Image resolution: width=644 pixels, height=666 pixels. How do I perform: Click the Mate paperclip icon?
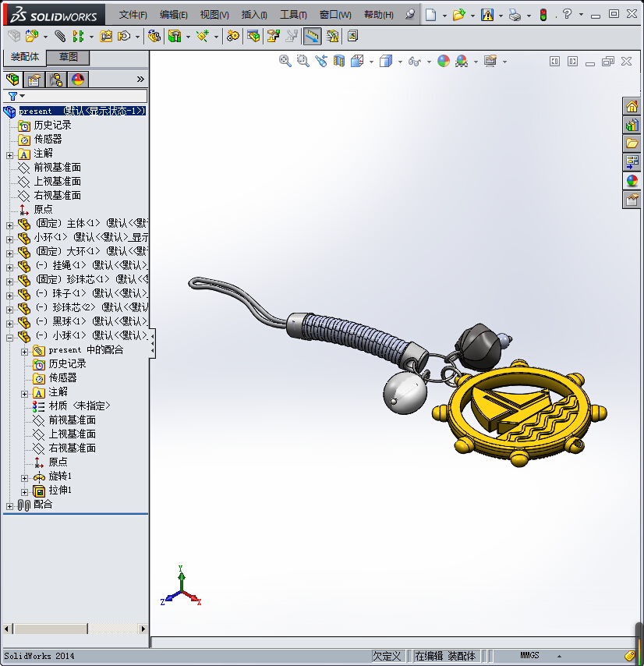coord(60,36)
